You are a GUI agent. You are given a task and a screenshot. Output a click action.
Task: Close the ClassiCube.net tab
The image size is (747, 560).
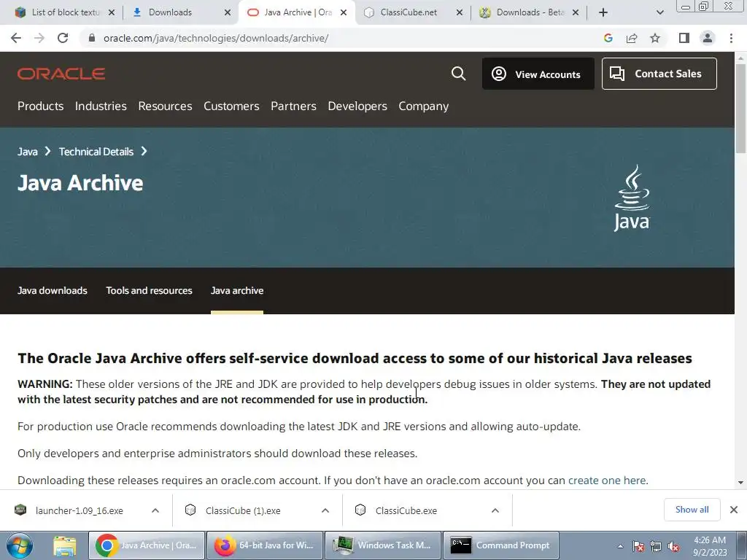(460, 12)
